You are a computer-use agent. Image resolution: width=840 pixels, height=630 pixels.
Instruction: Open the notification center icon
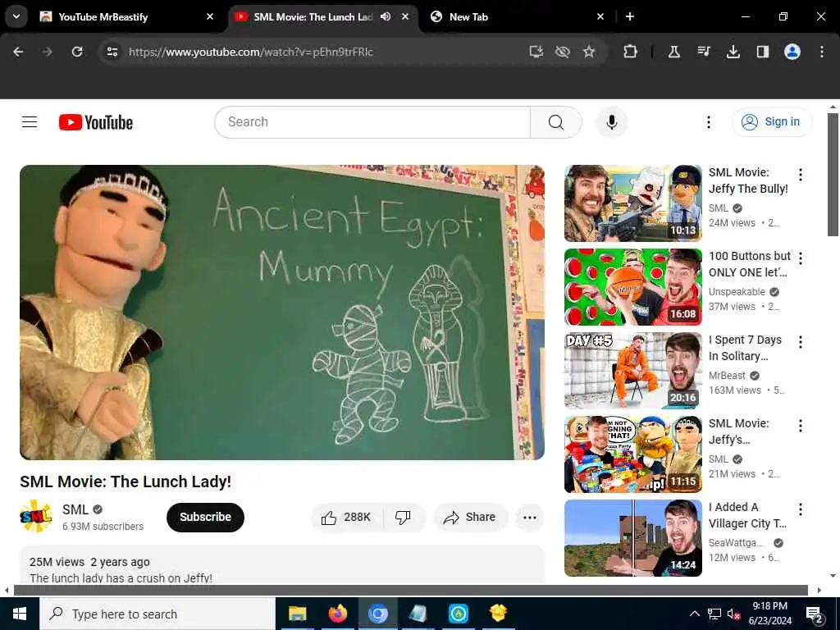pos(814,614)
